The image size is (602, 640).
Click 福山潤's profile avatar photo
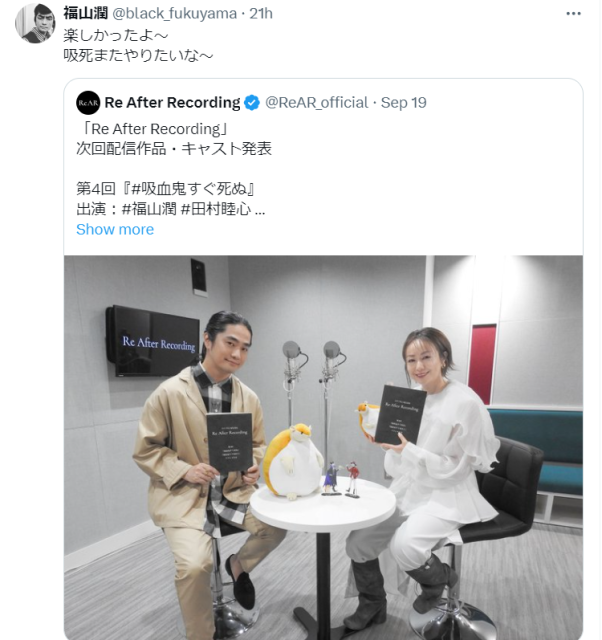tap(35, 24)
